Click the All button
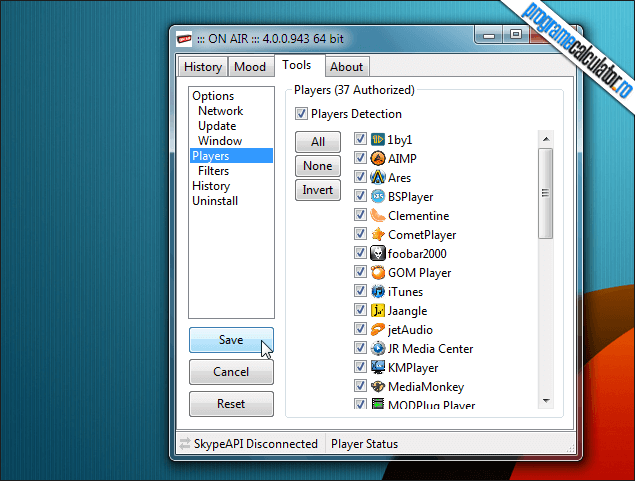Image resolution: width=635 pixels, height=481 pixels. coord(318,142)
